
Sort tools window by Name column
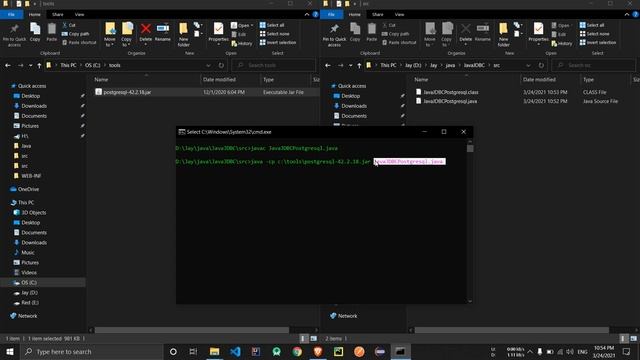click(x=146, y=80)
